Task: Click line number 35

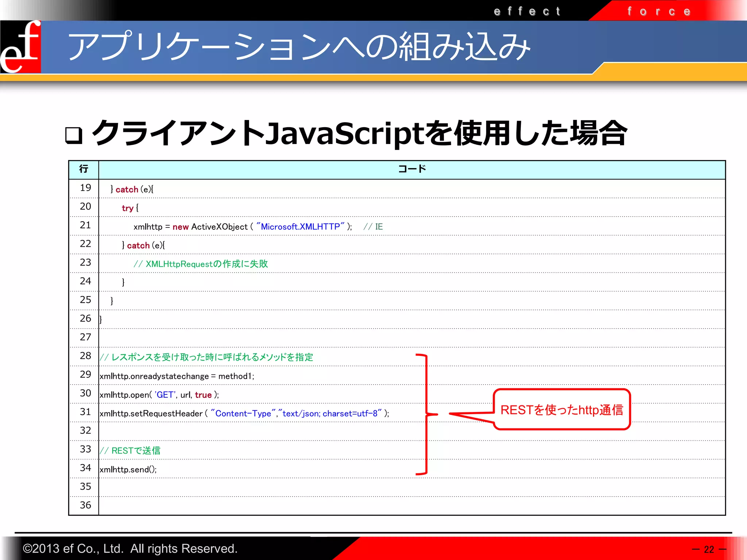Action: click(x=85, y=486)
